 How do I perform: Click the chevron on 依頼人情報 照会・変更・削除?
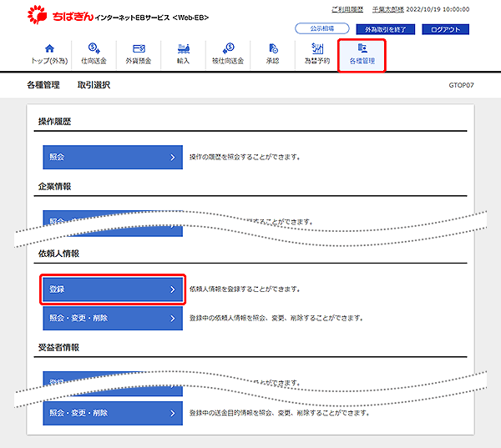pos(173,319)
